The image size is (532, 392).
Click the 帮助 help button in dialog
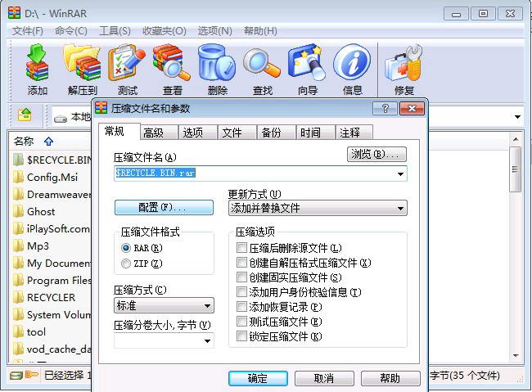[x=390, y=378]
